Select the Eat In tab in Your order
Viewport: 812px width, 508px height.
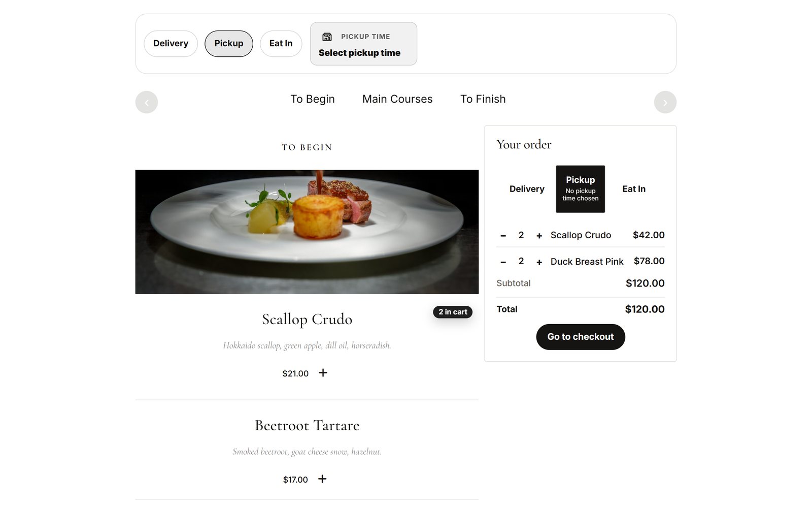tap(634, 189)
